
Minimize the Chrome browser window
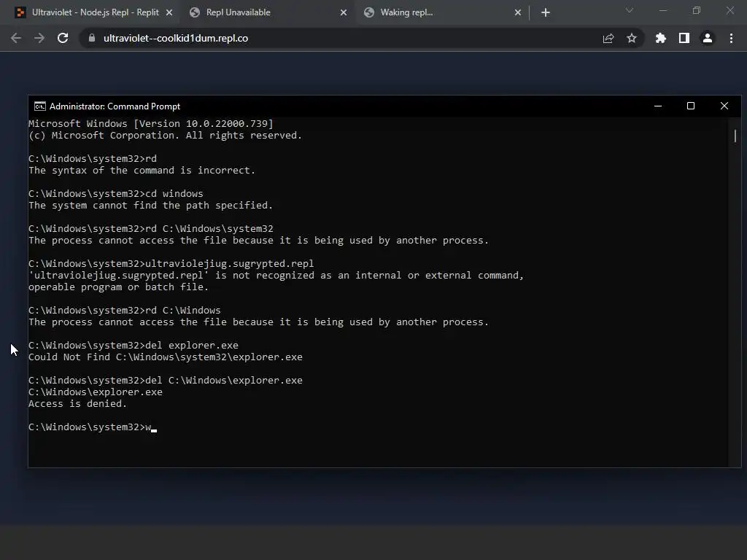pyautogui.click(x=663, y=10)
